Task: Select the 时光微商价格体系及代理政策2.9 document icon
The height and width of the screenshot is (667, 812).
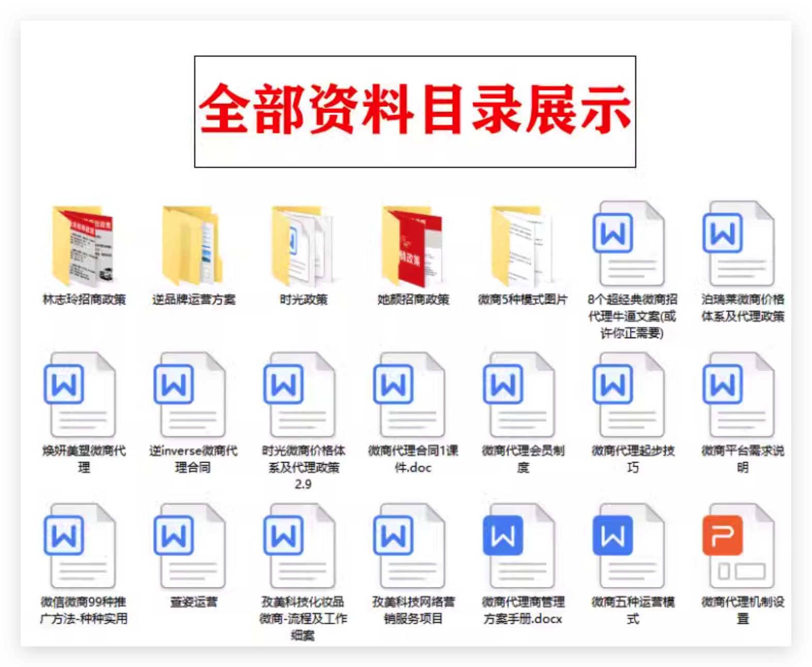Action: point(300,395)
